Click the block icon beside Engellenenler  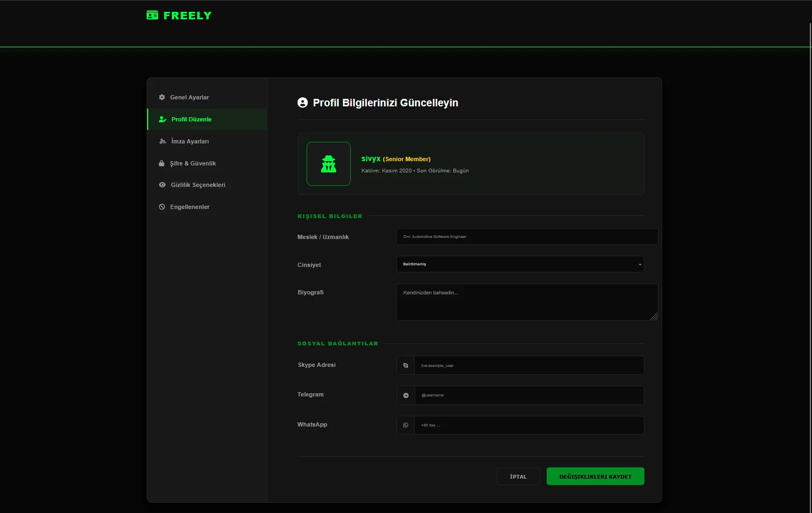[x=162, y=207]
